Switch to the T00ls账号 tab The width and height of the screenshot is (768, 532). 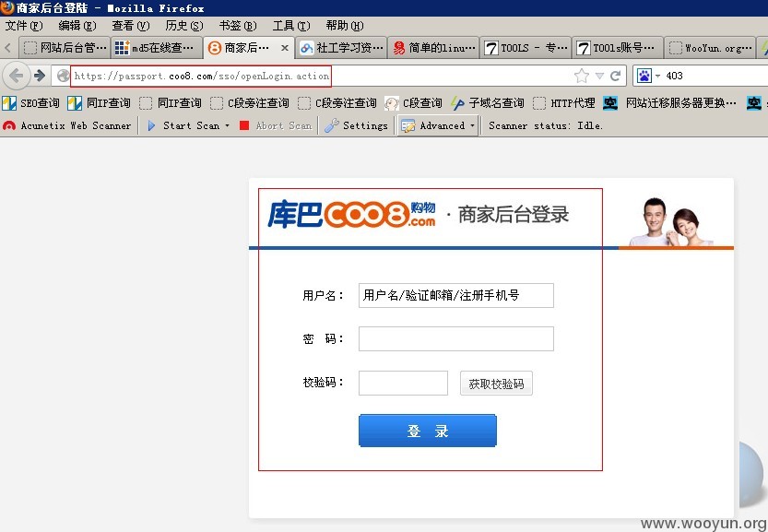pyautogui.click(x=618, y=48)
